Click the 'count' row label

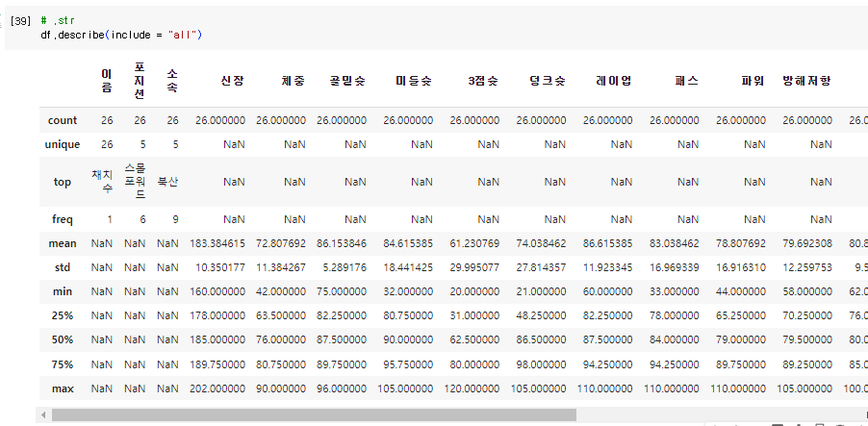[63, 120]
